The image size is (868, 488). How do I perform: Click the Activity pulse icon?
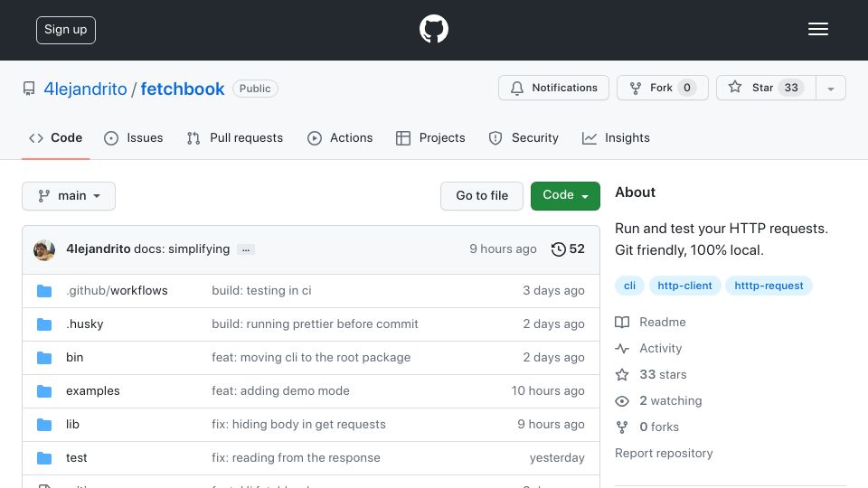622,349
